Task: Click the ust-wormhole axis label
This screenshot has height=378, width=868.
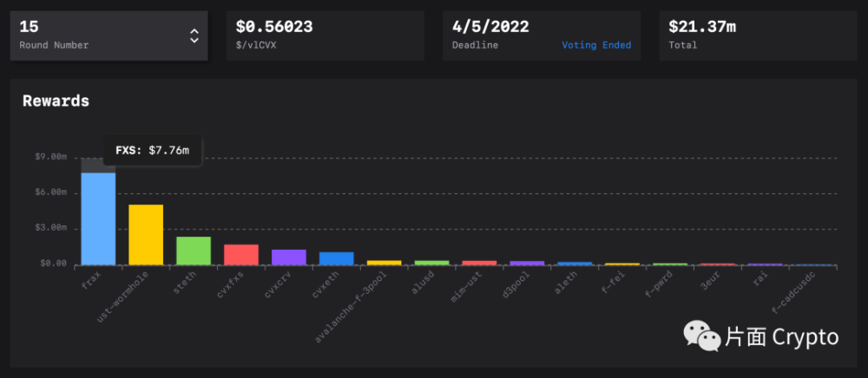Action: [x=122, y=297]
